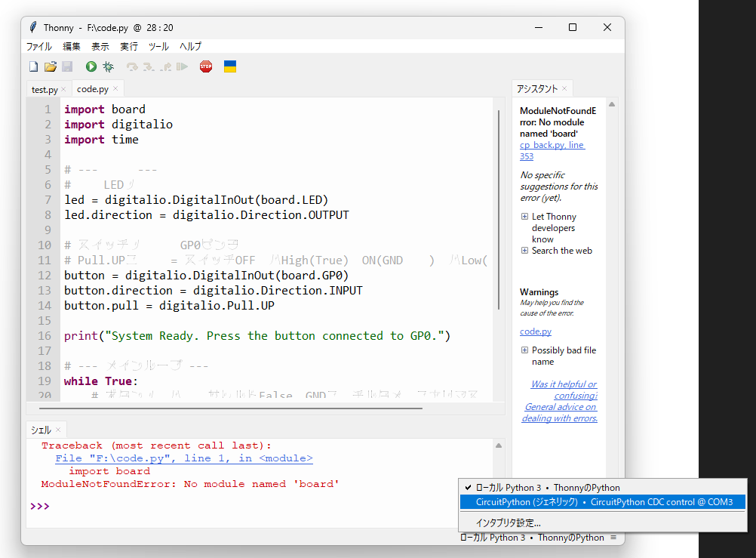
Task: Expand 'Let Thonny developers know'
Action: pyautogui.click(x=524, y=217)
